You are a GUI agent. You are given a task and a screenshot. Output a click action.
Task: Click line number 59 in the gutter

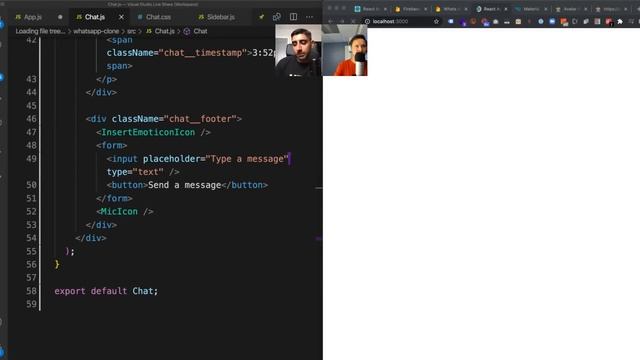pyautogui.click(x=31, y=304)
